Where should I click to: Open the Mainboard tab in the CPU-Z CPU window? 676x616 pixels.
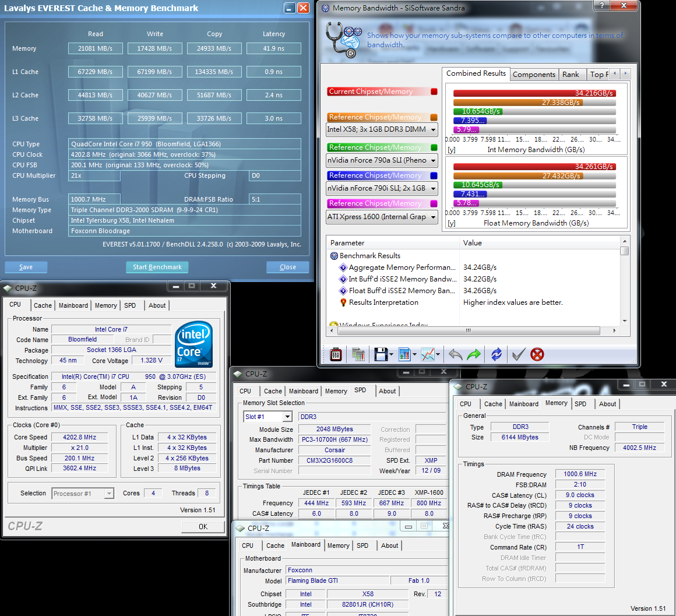[73, 305]
